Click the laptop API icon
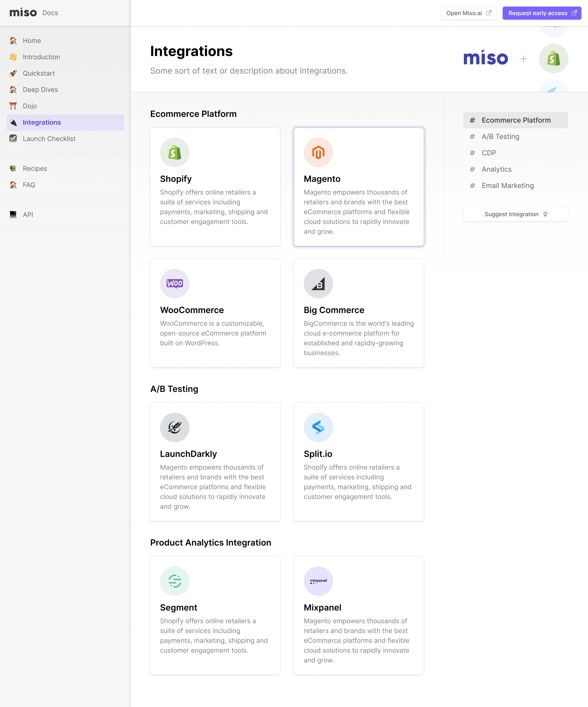 click(13, 215)
